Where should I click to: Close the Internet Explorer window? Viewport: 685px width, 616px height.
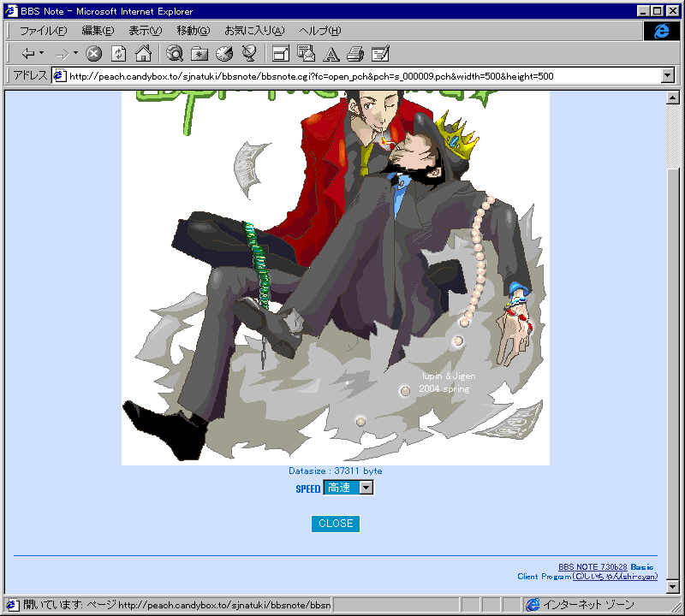click(673, 11)
